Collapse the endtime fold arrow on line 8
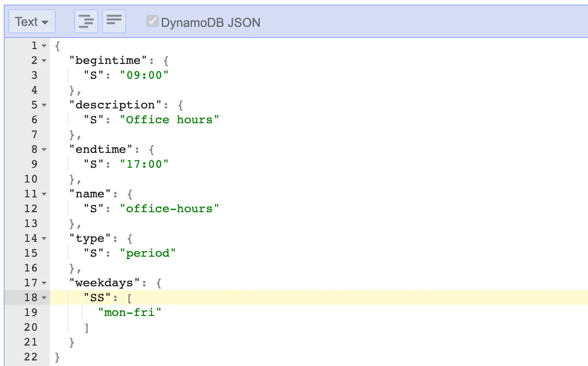This screenshot has height=366, width=588. pyautogui.click(x=44, y=150)
